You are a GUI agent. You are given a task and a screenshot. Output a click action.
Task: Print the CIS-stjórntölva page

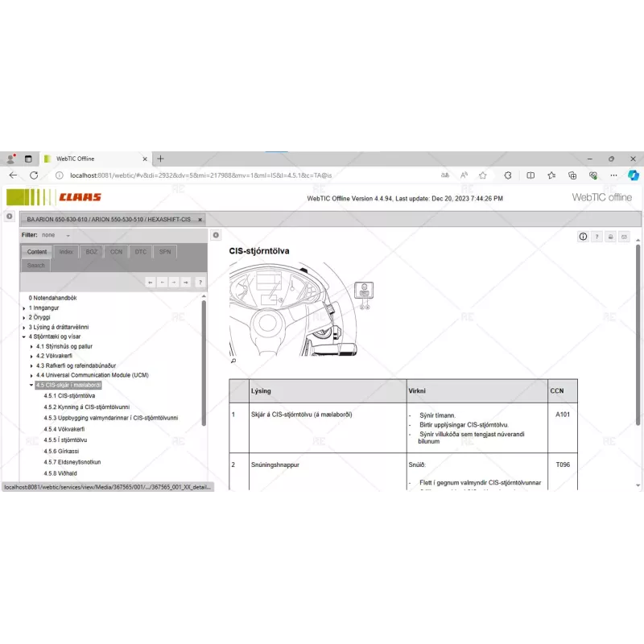tap(609, 237)
